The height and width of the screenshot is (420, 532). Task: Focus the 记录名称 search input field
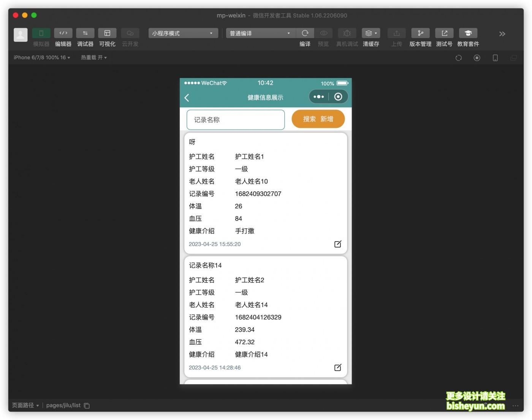pyautogui.click(x=236, y=120)
